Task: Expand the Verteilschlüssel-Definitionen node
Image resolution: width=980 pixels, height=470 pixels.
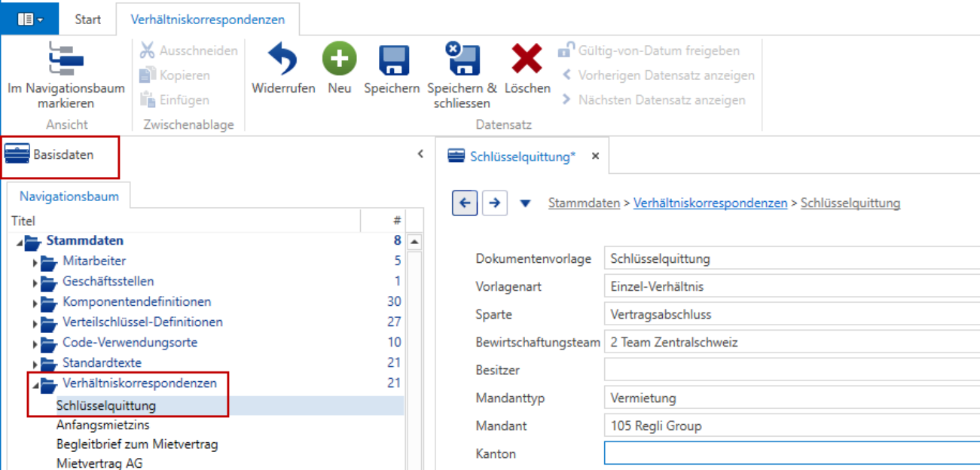Action: click(35, 323)
